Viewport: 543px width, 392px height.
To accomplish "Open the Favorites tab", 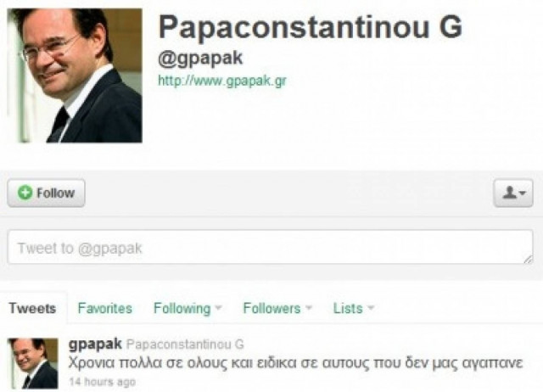I will [105, 308].
